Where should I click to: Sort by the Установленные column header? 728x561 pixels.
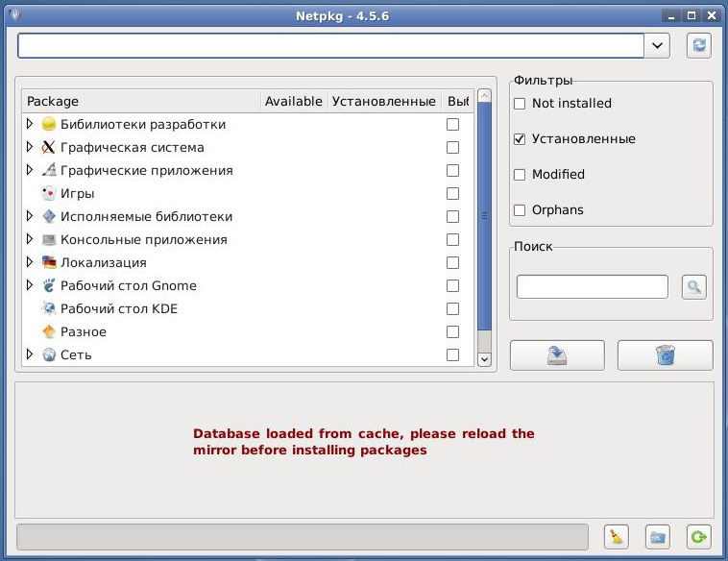384,101
